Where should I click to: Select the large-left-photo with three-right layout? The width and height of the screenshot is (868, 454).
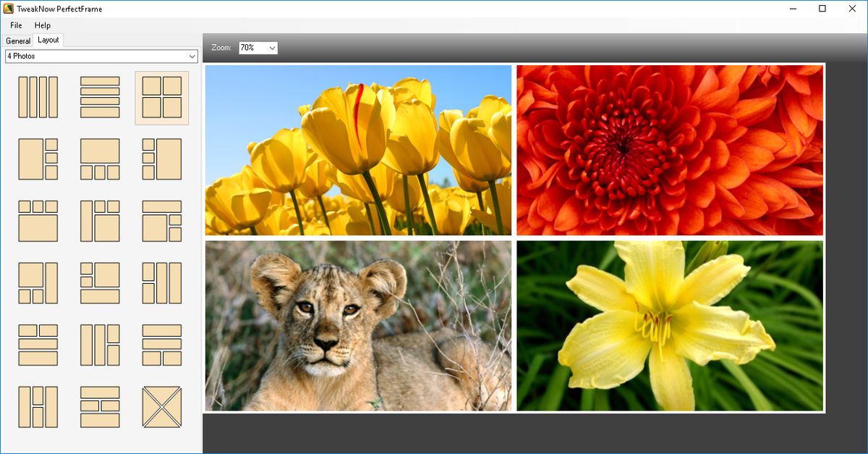(x=38, y=159)
